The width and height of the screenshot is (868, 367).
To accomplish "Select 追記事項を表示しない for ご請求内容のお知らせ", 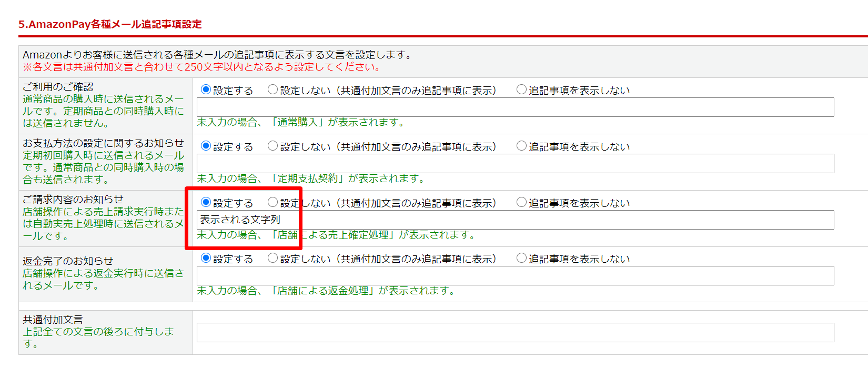I will point(521,202).
